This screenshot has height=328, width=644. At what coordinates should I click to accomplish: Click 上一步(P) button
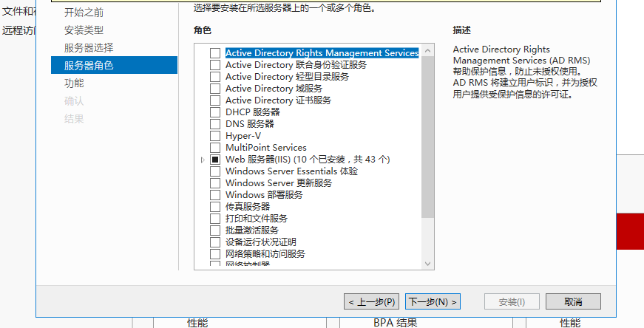point(371,301)
